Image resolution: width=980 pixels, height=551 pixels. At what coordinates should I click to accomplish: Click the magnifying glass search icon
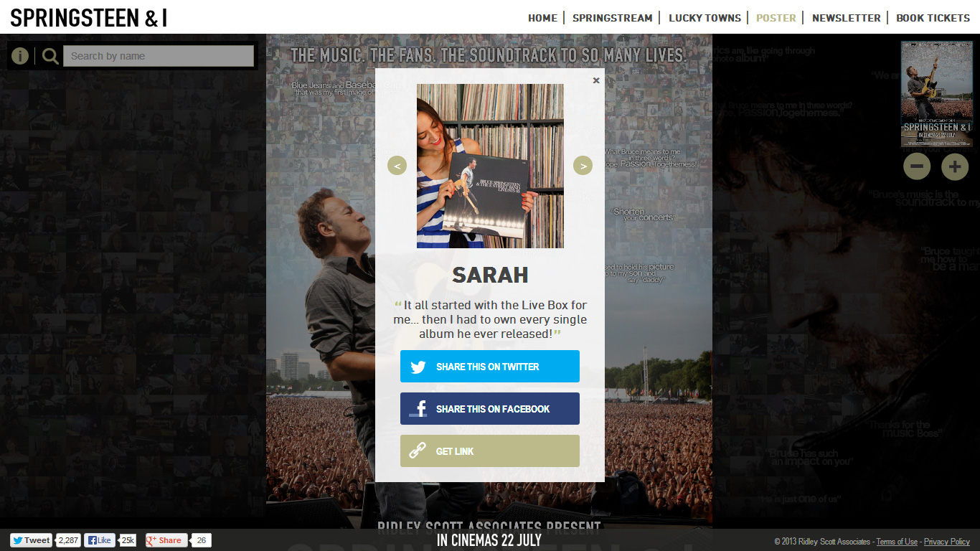point(50,56)
